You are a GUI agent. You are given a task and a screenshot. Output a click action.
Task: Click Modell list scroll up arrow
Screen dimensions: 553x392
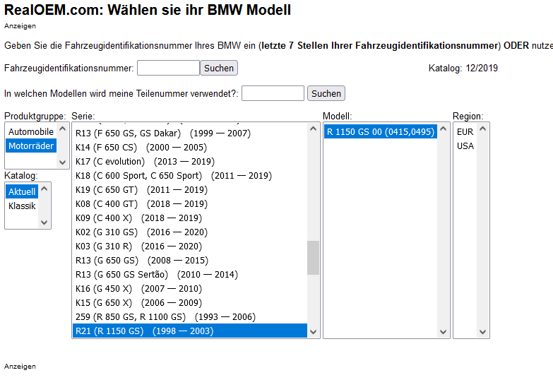pyautogui.click(x=444, y=129)
